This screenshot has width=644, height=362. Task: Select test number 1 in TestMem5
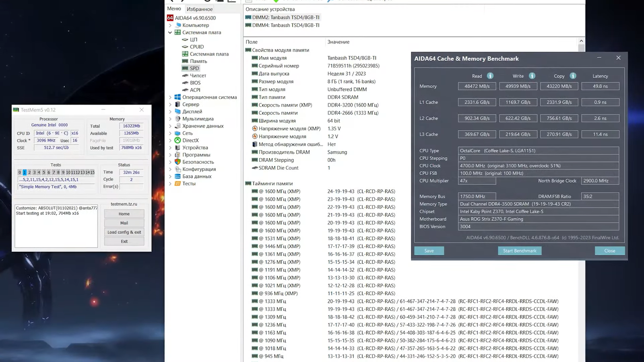pyautogui.click(x=25, y=172)
